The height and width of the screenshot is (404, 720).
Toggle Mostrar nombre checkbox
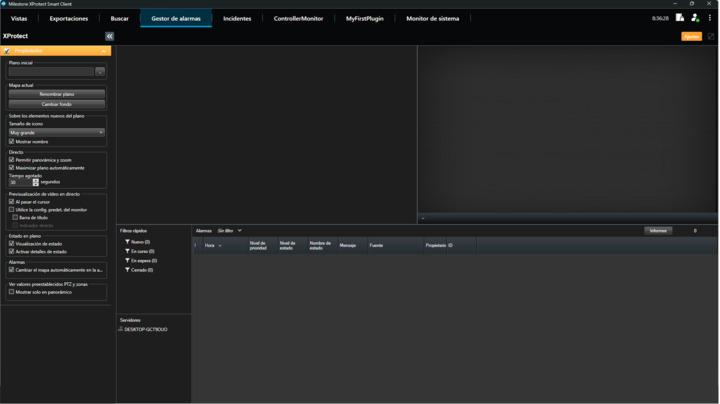tap(12, 142)
